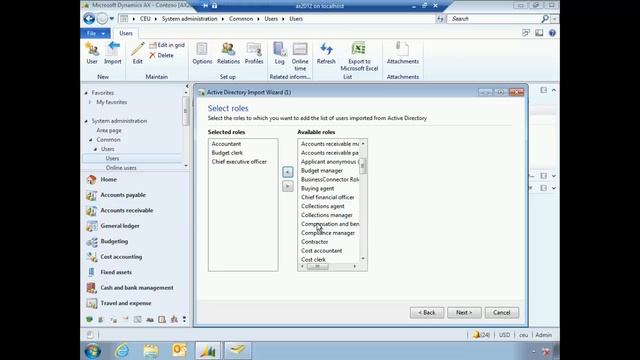Open Internet Explorer from taskbar
Image resolution: width=640 pixels, height=360 pixels.
pos(122,350)
